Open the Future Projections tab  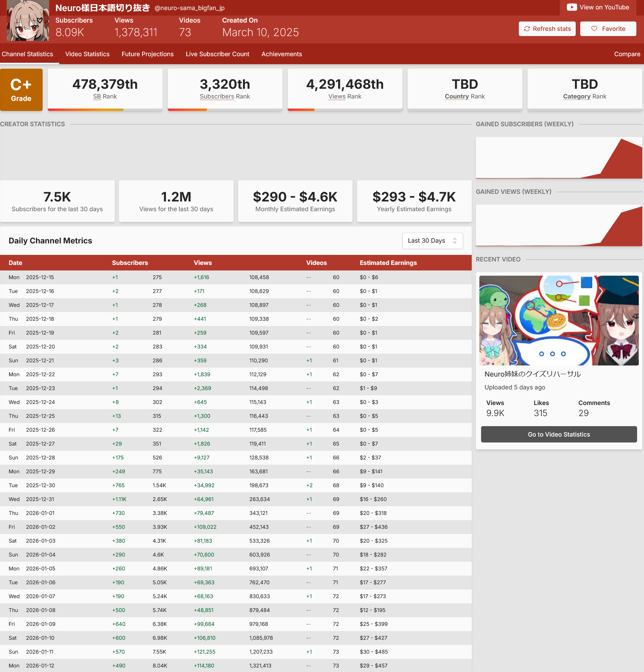point(148,54)
